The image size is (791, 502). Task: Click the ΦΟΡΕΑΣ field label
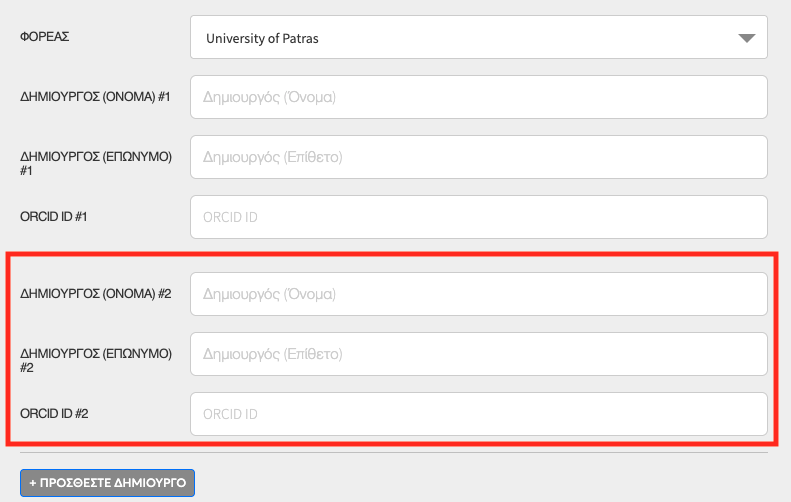coord(45,37)
